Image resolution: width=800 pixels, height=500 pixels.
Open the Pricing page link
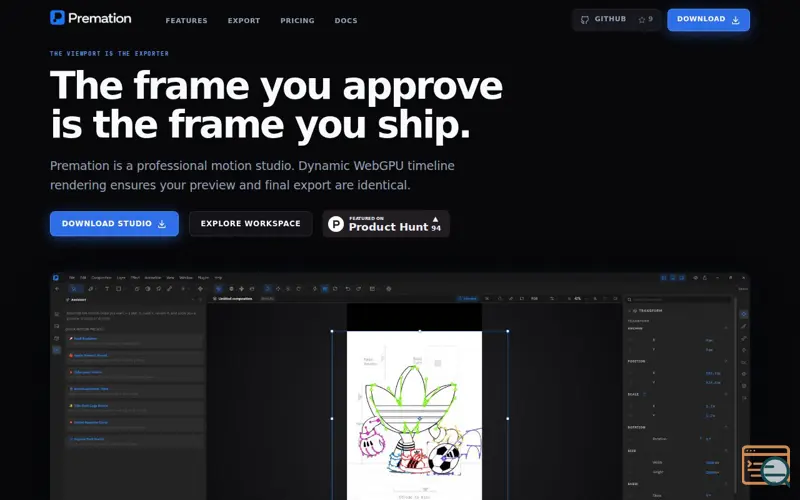(x=297, y=21)
